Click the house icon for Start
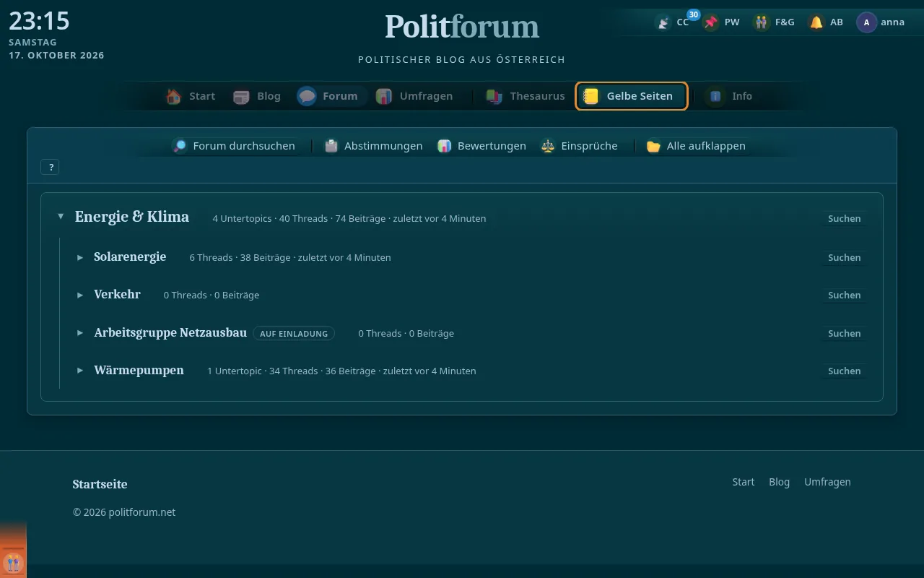 174,96
